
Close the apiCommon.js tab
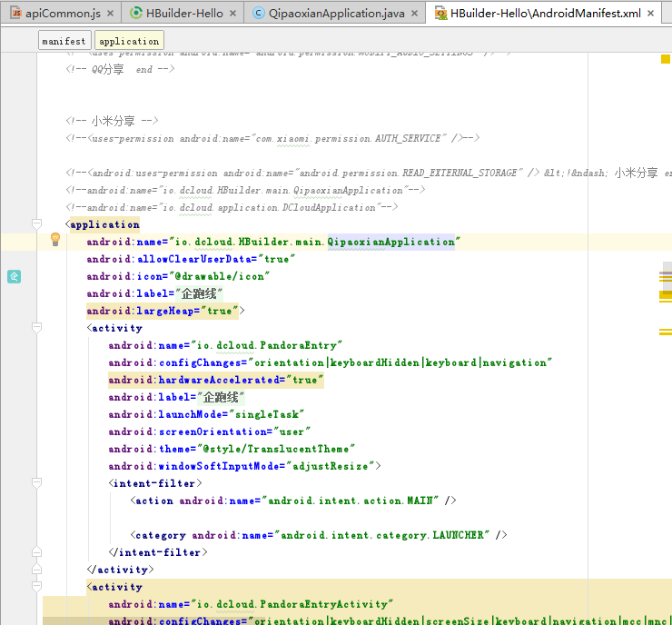coord(110,14)
